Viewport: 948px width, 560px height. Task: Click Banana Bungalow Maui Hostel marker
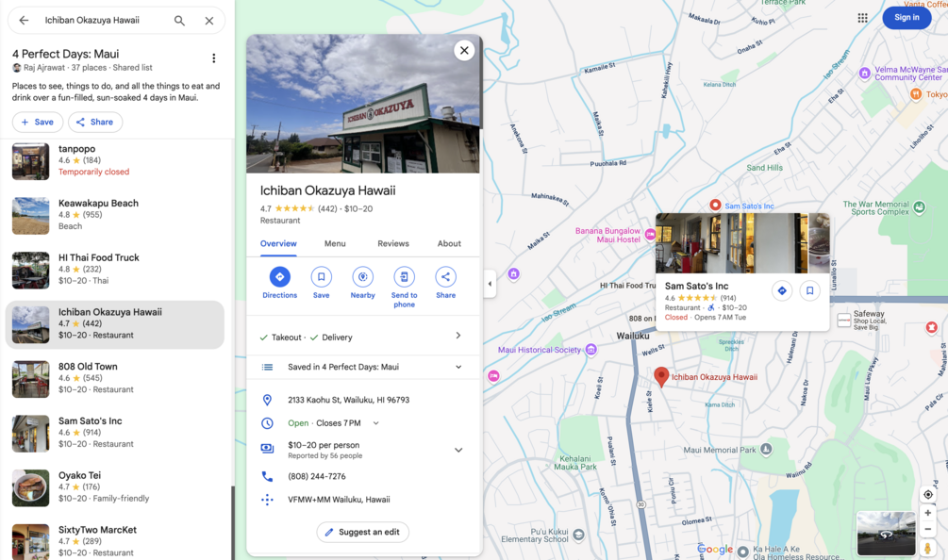(x=650, y=235)
